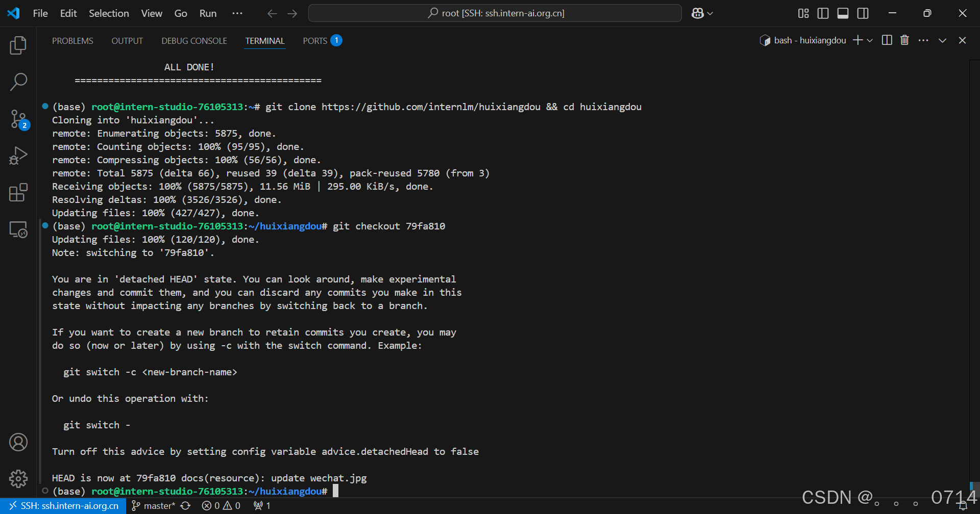Open the launch profile dropdown arrow

870,40
